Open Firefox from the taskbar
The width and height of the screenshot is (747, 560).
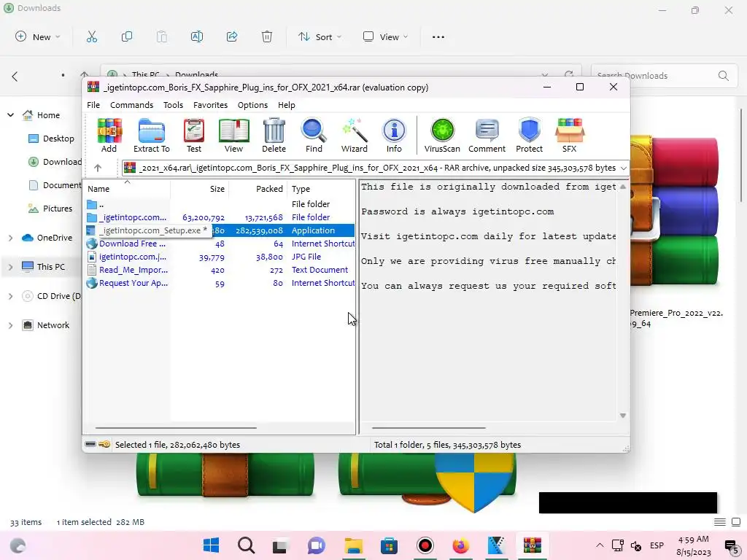pos(460,545)
